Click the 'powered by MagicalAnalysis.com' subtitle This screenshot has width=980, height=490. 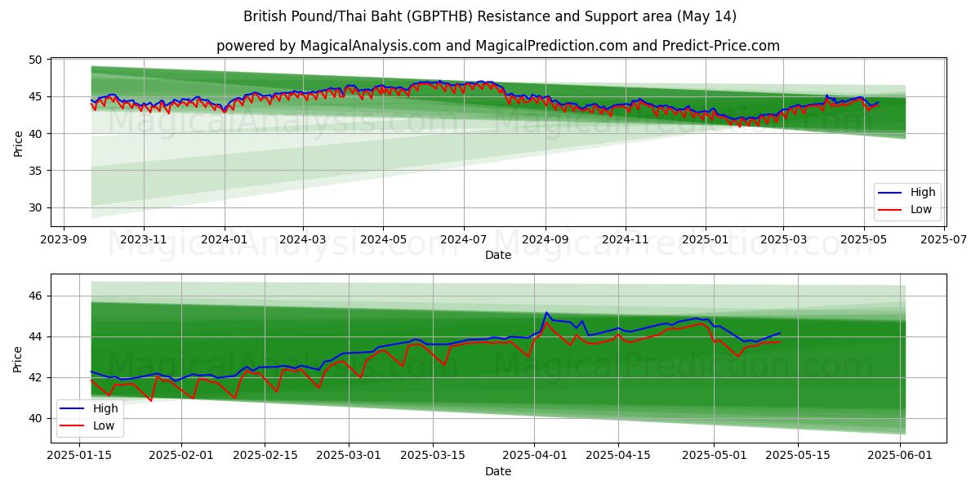pos(498,46)
